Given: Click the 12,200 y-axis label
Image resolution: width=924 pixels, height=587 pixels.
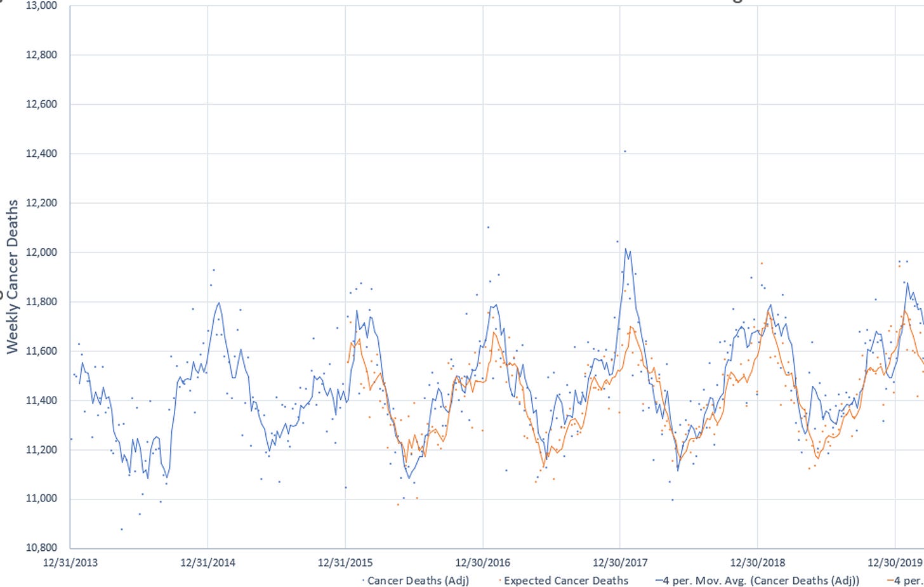Looking at the screenshot, I should (41, 203).
